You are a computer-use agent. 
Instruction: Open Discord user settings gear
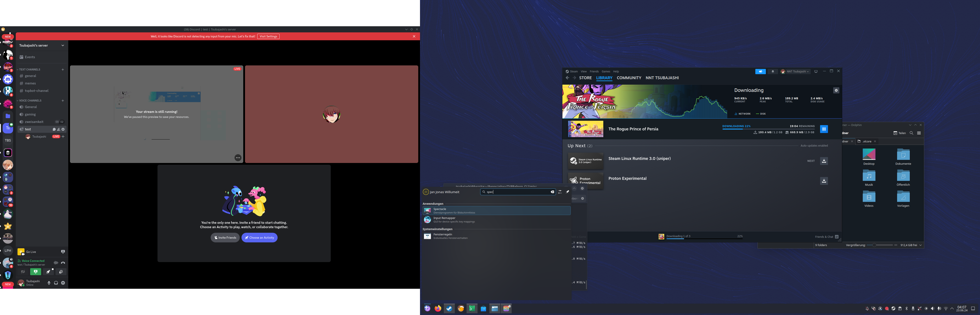(x=63, y=283)
